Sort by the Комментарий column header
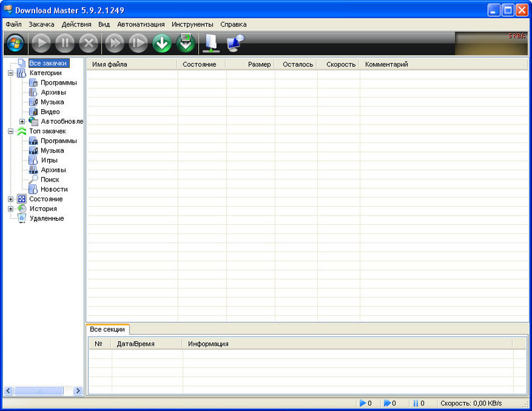 [x=443, y=64]
